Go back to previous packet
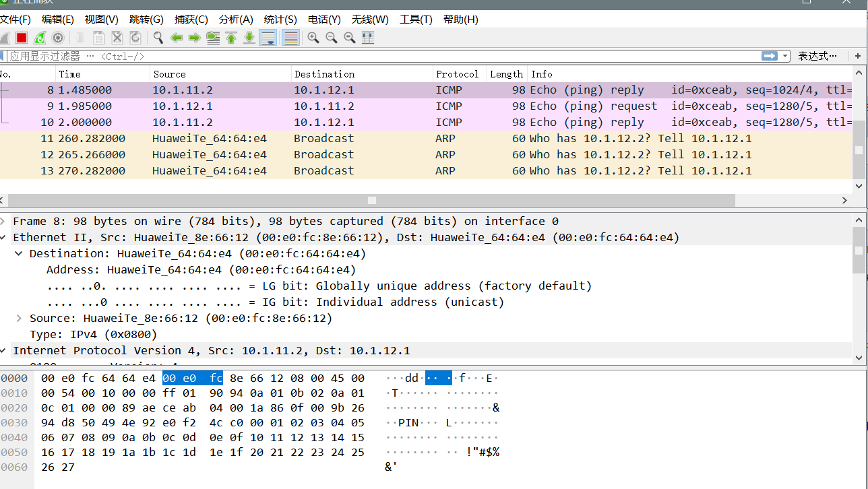Screen dimensions: 868x489 pos(177,38)
